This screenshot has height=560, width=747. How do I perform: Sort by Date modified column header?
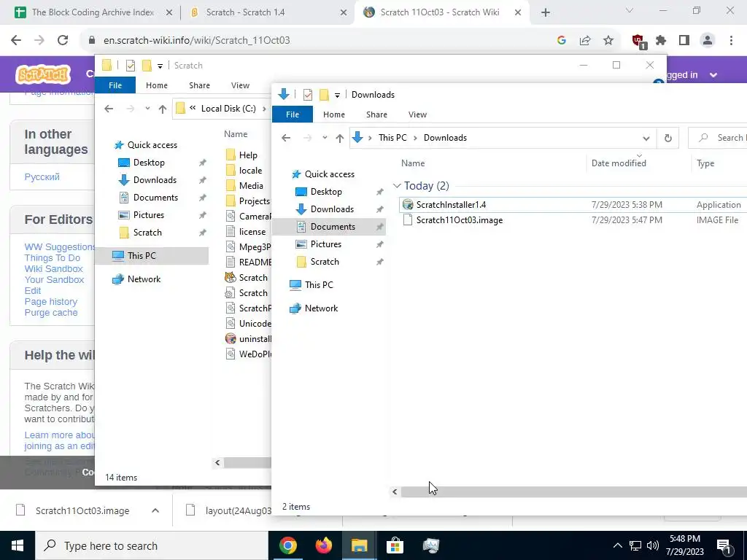pyautogui.click(x=619, y=163)
